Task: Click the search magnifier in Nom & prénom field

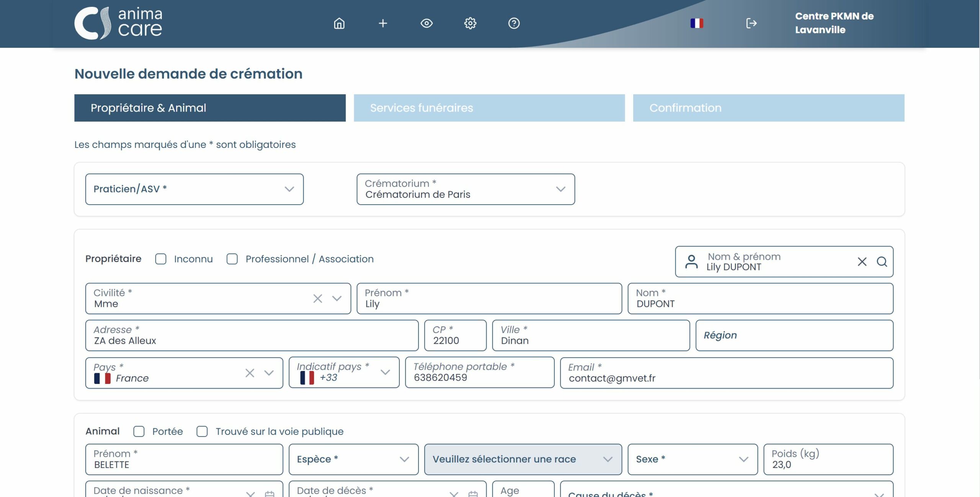Action: [x=882, y=262]
